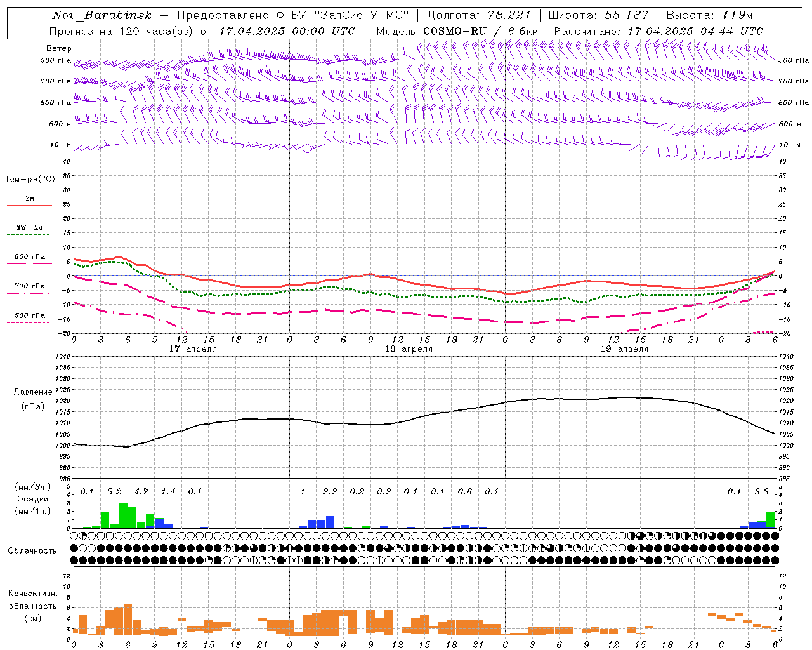812x650 pixels.
Task: Click the 19 апреля date label
Action: point(624,349)
